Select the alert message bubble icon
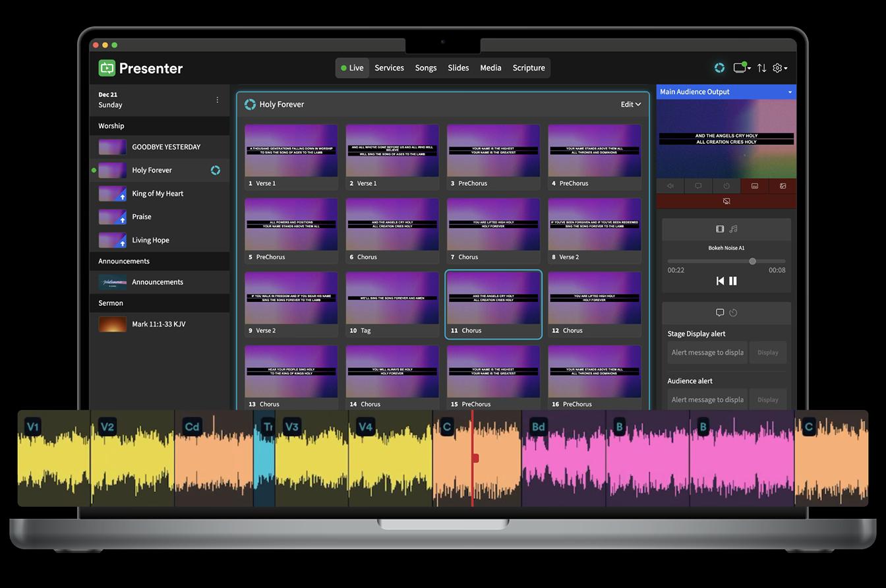 point(720,312)
